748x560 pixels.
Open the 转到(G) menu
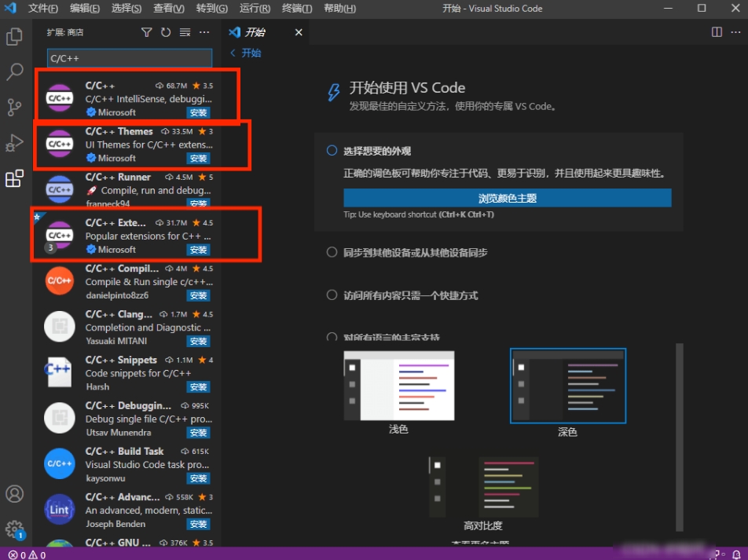click(211, 8)
